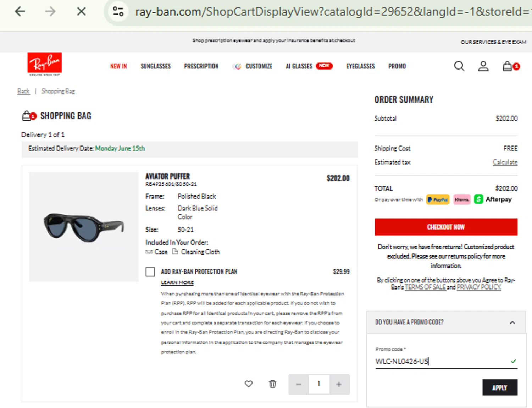
Task: Click the Polished Black frame value
Action: coord(197,196)
